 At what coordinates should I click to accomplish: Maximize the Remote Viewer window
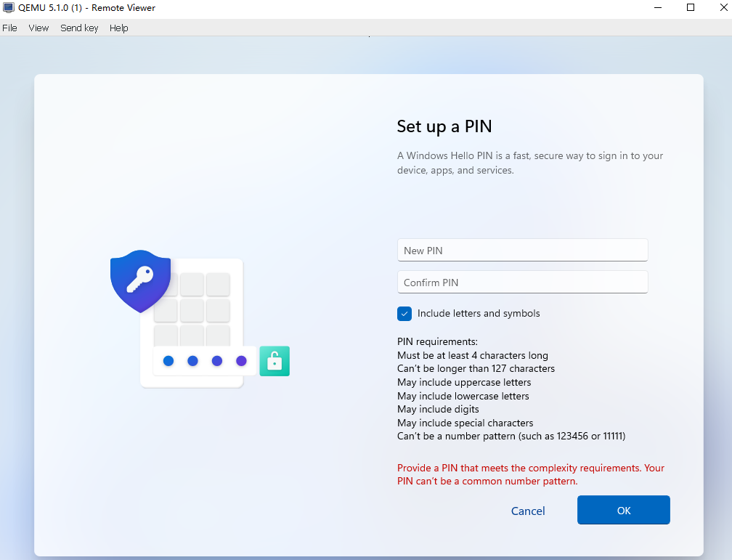click(691, 8)
